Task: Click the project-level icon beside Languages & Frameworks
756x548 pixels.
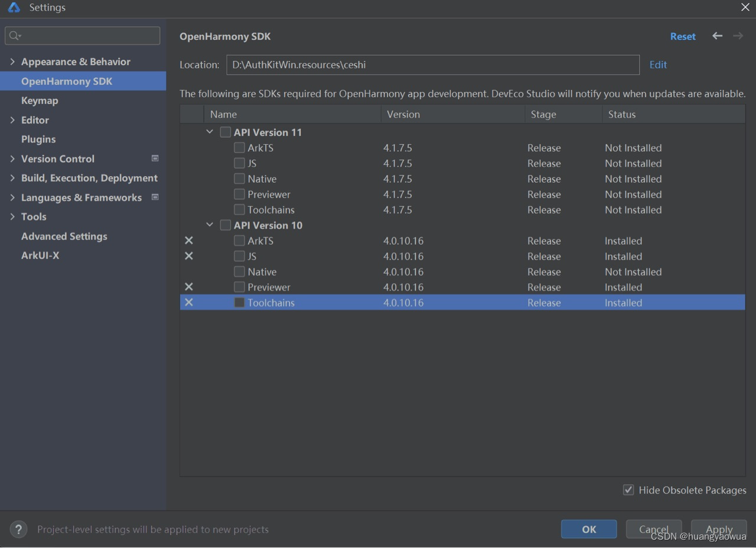Action: tap(155, 197)
